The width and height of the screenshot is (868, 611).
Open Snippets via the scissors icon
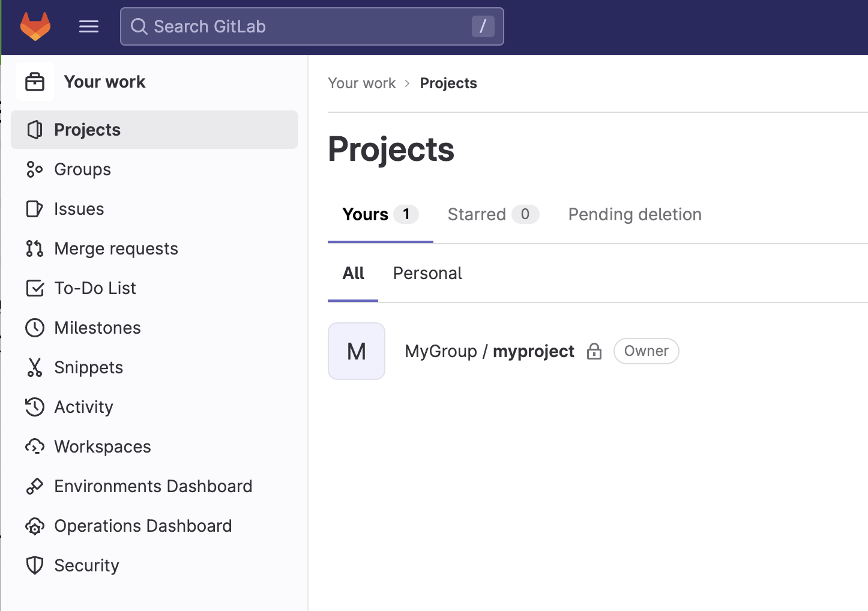tap(35, 367)
